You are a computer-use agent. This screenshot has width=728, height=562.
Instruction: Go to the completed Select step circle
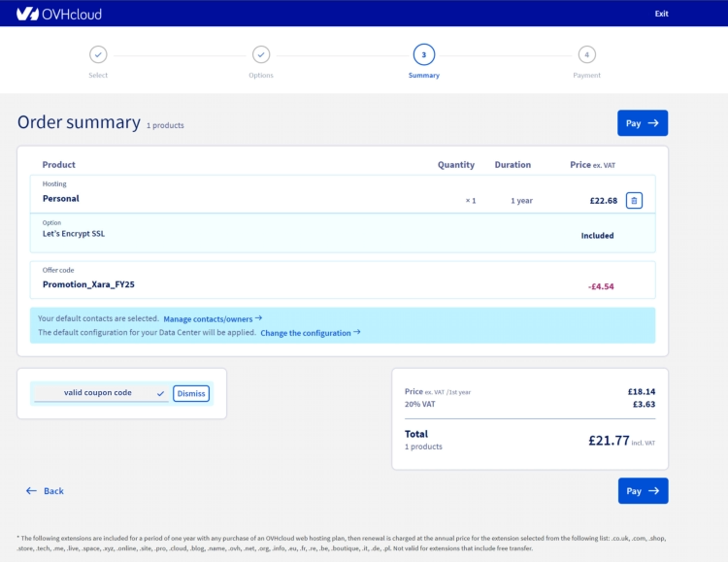[x=98, y=54]
